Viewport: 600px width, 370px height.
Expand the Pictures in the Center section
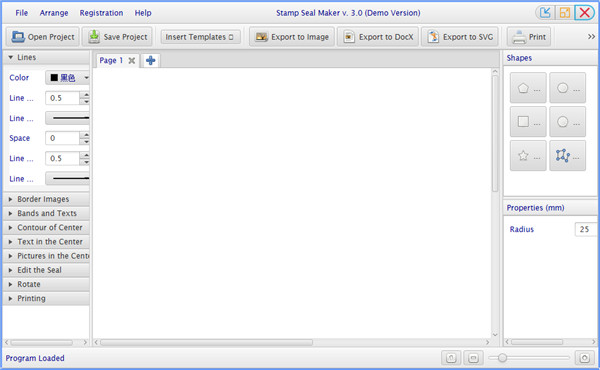point(46,256)
